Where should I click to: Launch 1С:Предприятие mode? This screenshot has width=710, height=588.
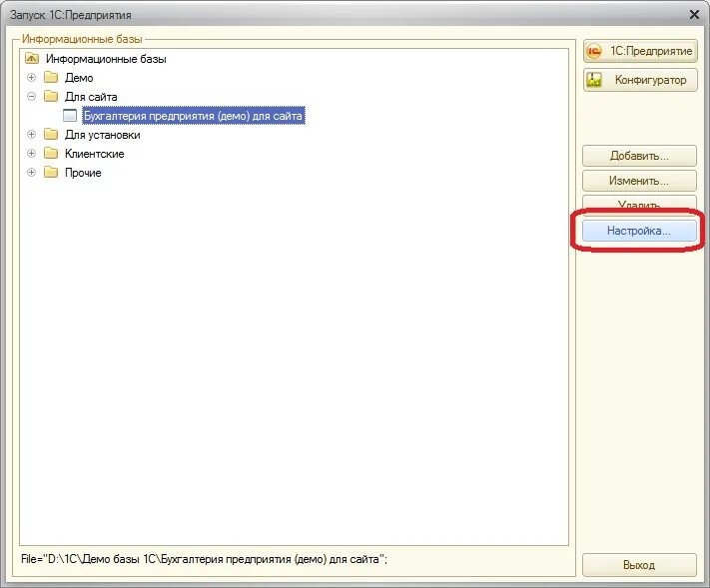pyautogui.click(x=640, y=51)
